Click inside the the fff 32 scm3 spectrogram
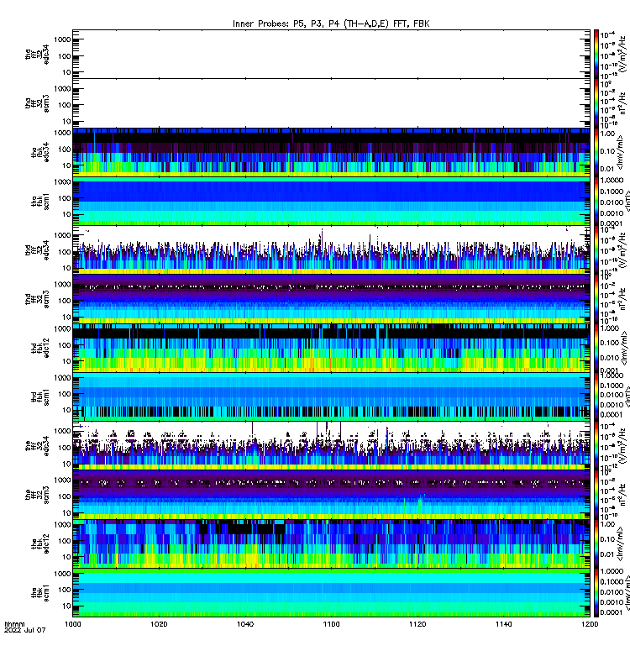This screenshot has width=630, height=672. click(x=331, y=495)
